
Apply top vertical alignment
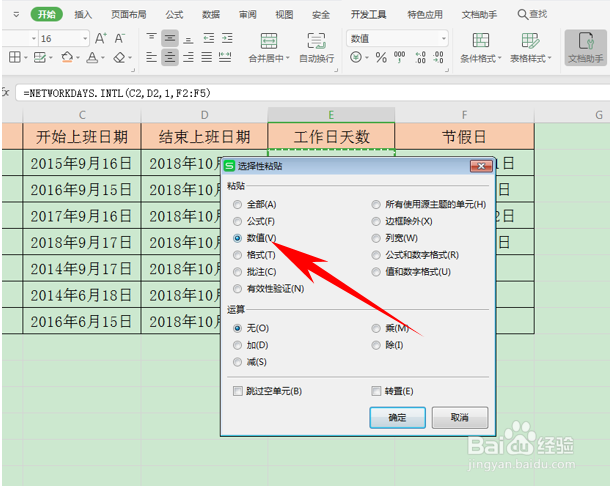coord(151,38)
